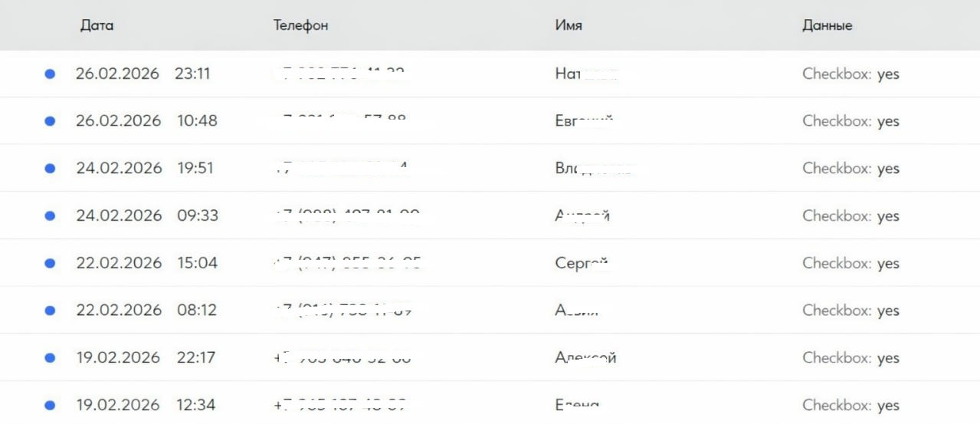Screen dimensions: 980x424
Task: Open the lead dated 26.02.2026 23:11
Action: [143, 74]
